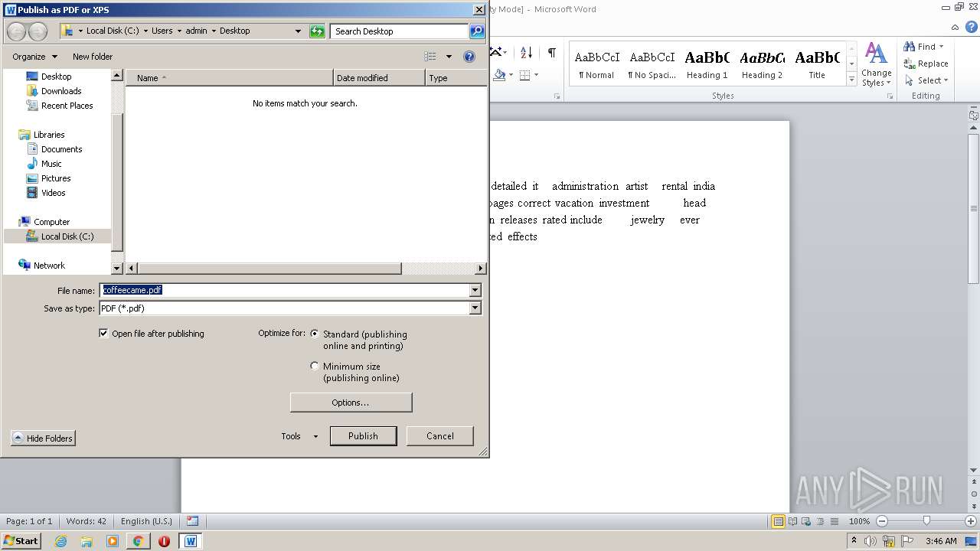Image resolution: width=980 pixels, height=551 pixels.
Task: Click the Publish button
Action: (x=363, y=436)
